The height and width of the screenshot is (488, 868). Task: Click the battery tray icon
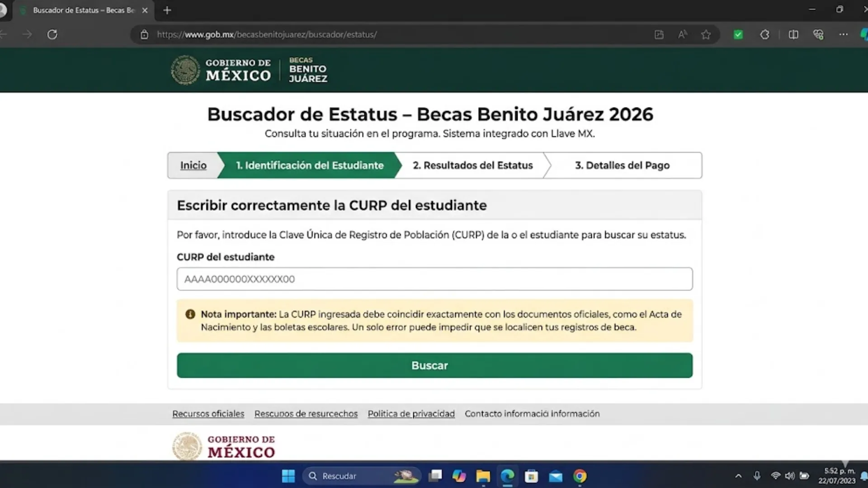[x=804, y=476]
